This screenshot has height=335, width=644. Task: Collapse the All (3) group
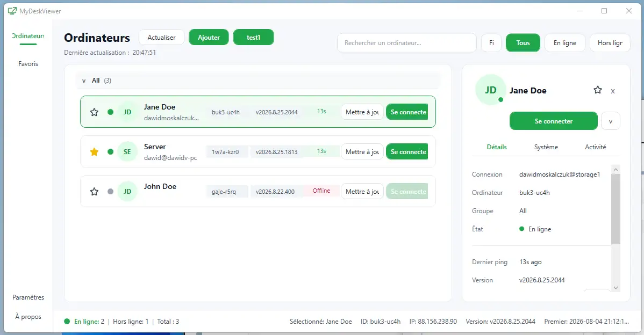(84, 81)
